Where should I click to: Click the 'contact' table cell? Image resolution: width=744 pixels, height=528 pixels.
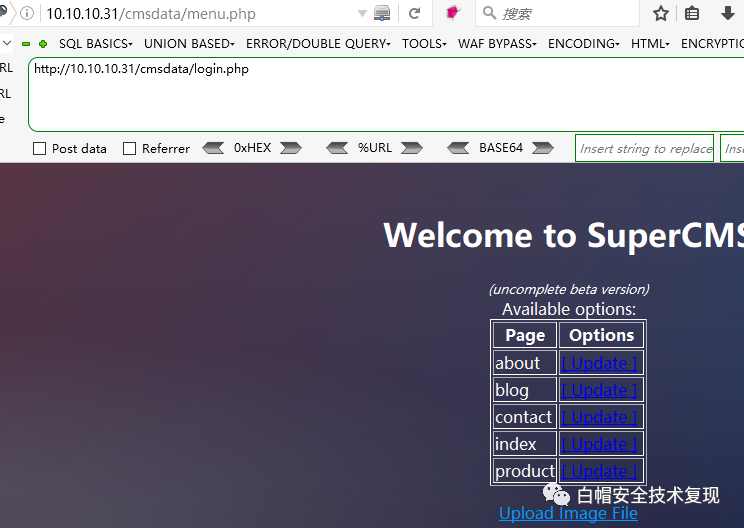click(x=524, y=417)
